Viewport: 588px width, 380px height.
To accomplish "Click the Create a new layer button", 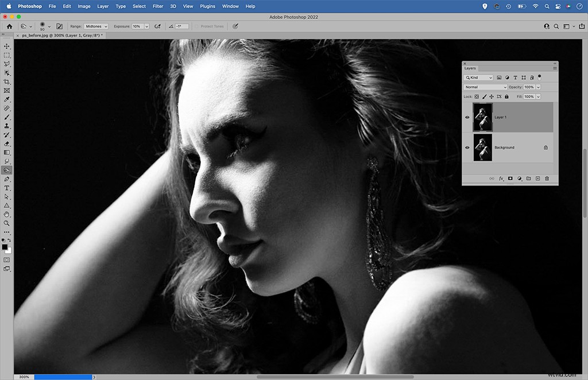I will (537, 179).
